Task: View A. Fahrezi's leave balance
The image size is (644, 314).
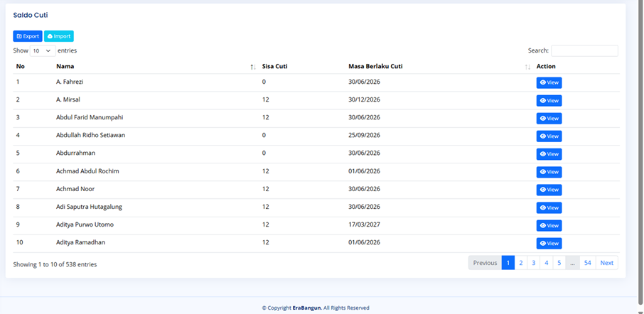Action: 549,82
